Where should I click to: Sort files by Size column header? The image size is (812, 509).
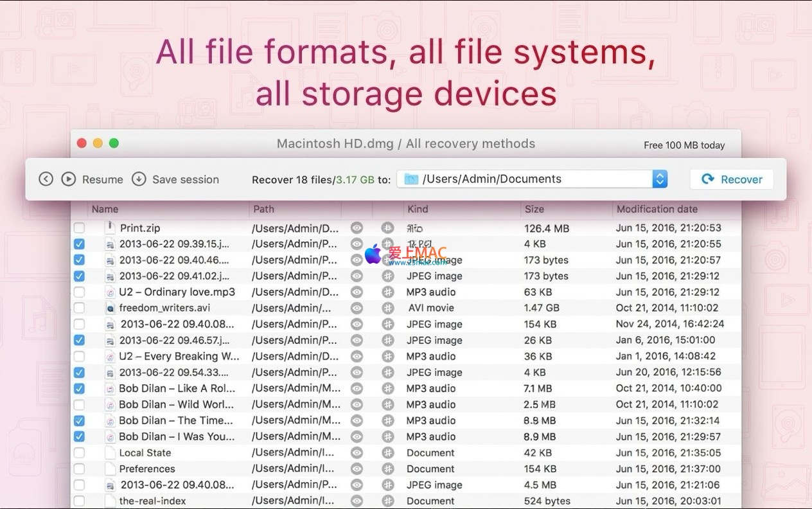534,209
